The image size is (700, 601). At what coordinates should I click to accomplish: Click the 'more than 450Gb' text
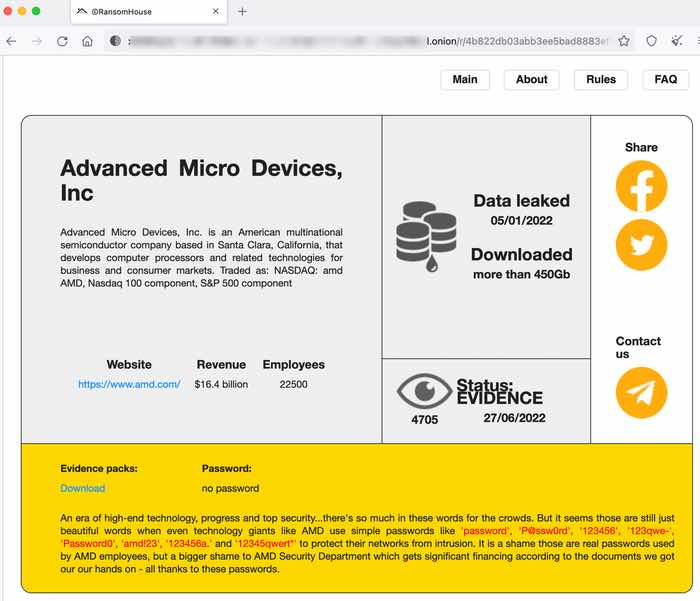pos(521,274)
